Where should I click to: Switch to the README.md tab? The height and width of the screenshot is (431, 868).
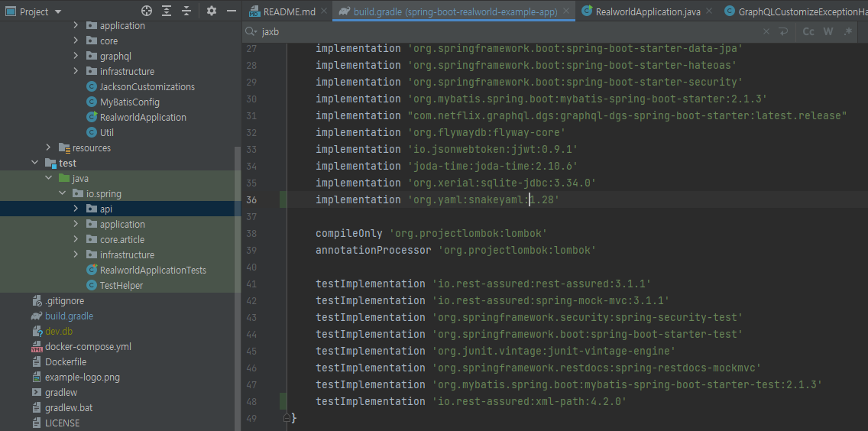[290, 11]
